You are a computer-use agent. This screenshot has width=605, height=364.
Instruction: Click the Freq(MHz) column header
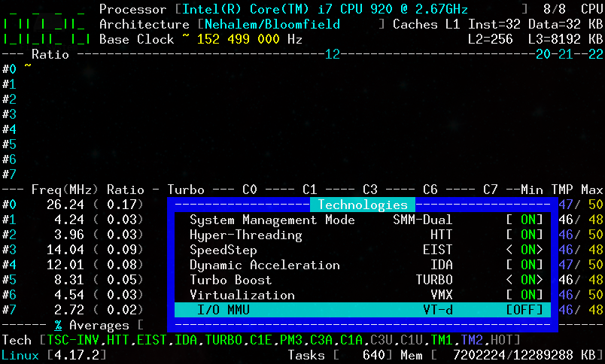tap(65, 190)
